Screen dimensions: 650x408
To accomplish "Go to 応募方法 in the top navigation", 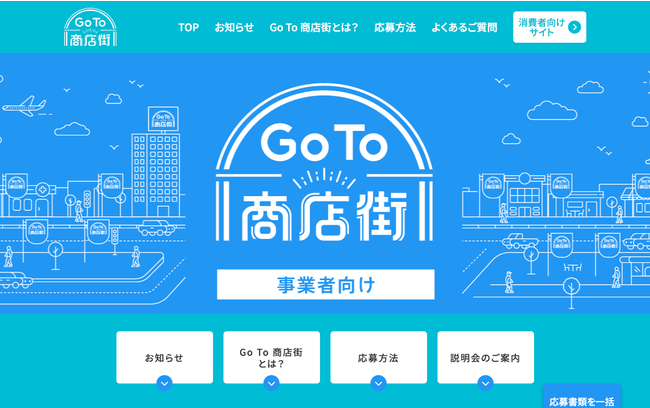I will tap(395, 27).
